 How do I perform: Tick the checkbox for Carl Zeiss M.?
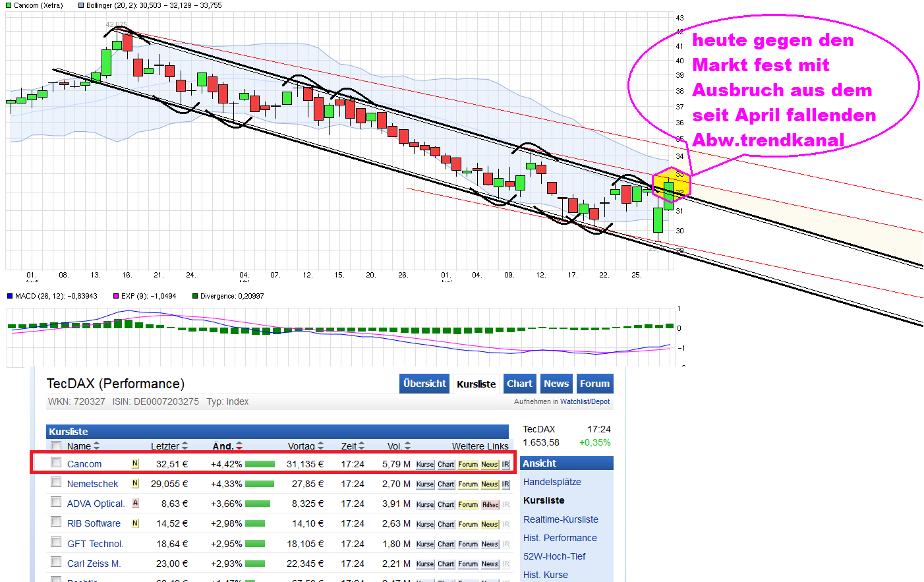coord(56,562)
